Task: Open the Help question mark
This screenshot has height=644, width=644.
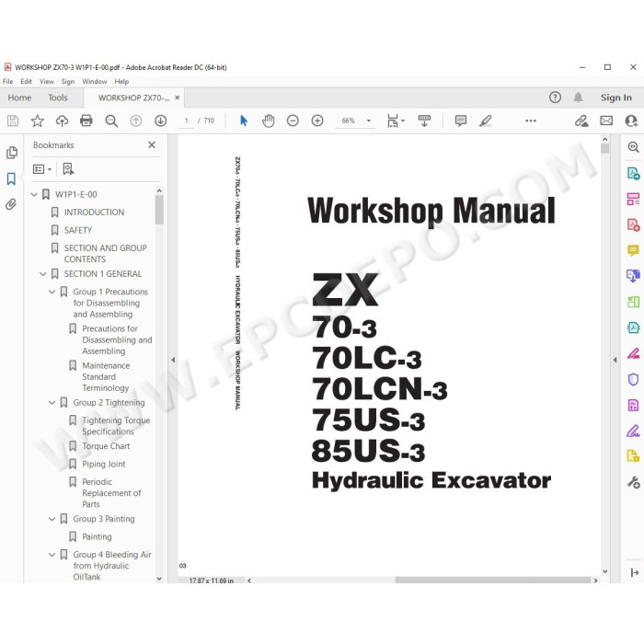Action: coord(555,98)
